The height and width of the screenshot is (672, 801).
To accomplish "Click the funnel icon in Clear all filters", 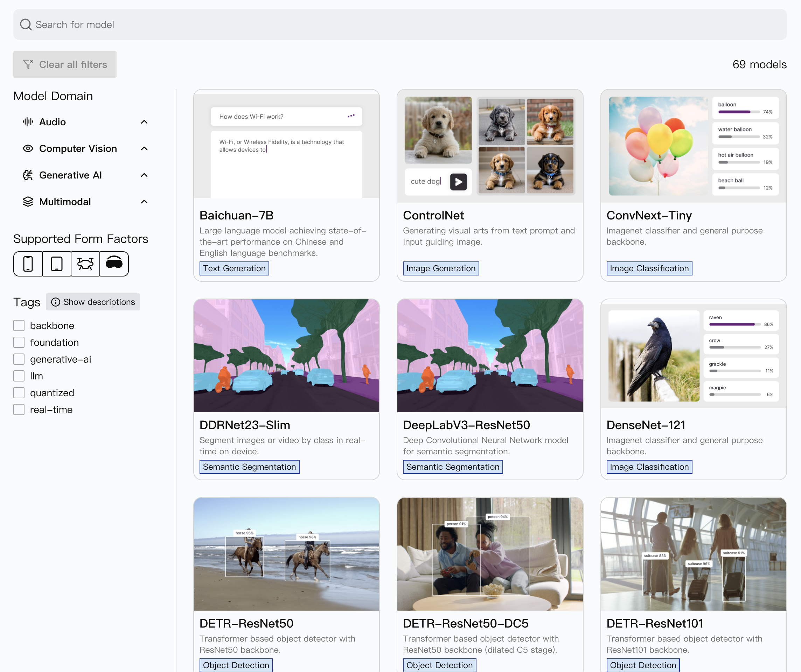I will pyautogui.click(x=28, y=64).
